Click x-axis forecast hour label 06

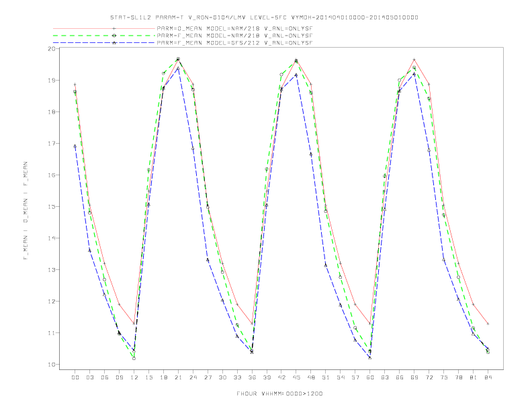click(x=105, y=377)
